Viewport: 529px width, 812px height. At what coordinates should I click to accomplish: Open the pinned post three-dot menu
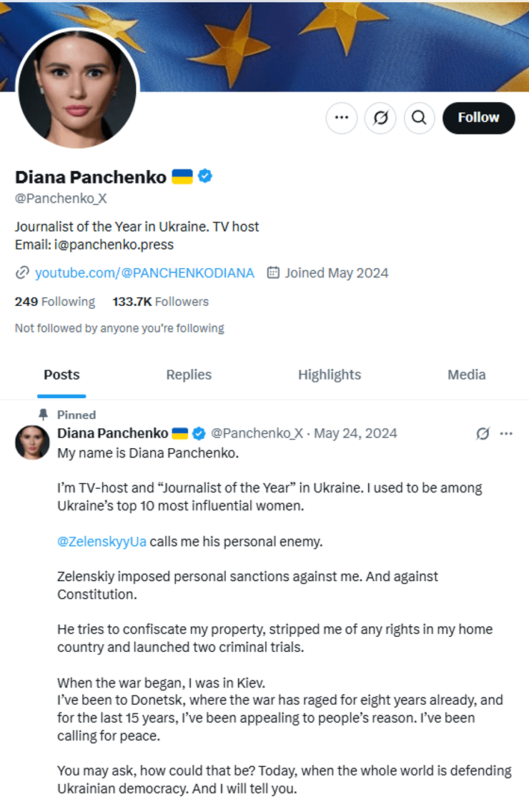click(x=506, y=433)
